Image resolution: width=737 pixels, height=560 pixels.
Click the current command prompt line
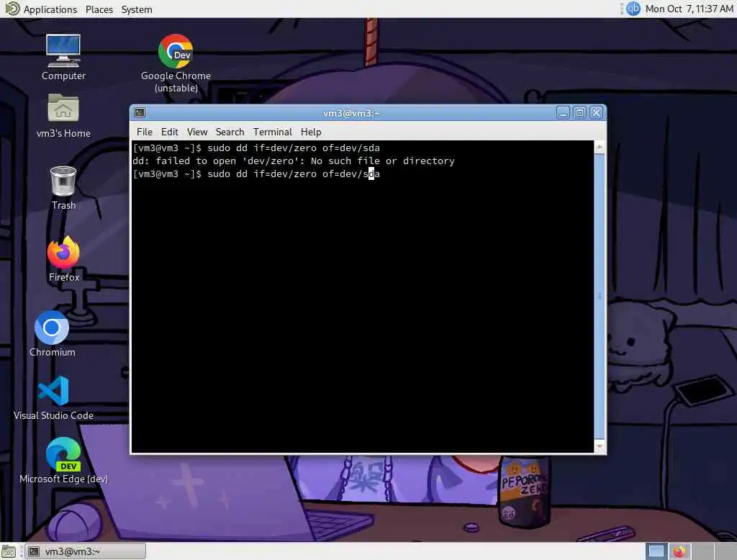click(x=256, y=174)
